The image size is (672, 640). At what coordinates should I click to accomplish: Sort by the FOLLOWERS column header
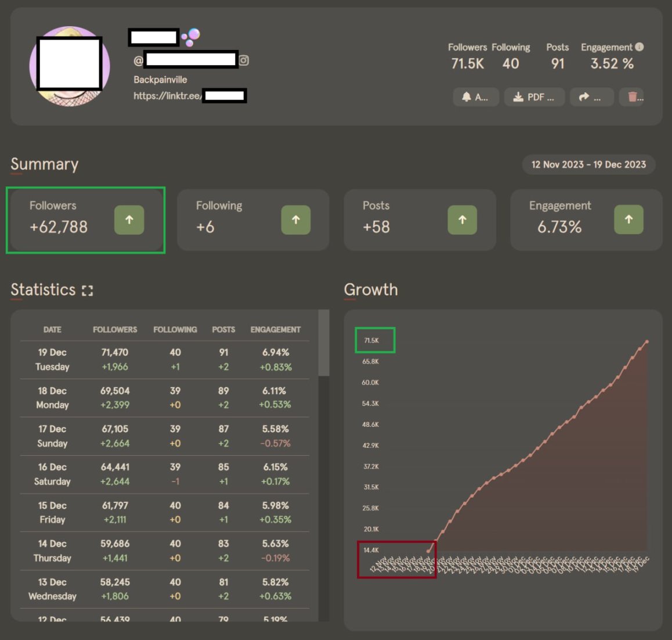click(115, 329)
